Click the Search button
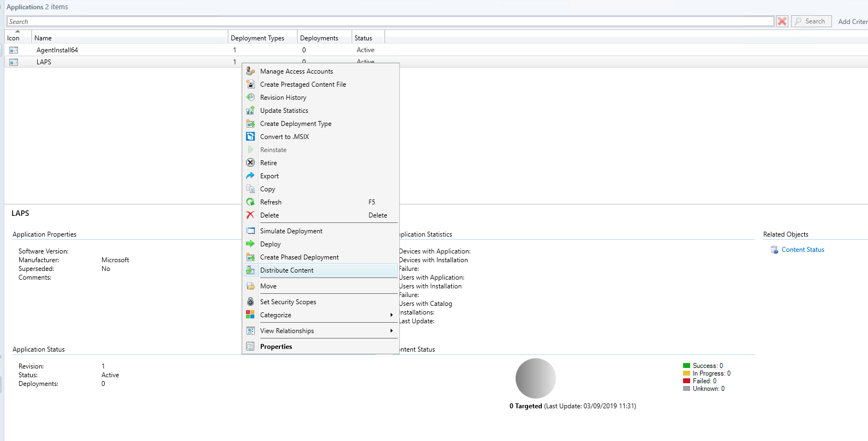The image size is (868, 441). point(811,21)
